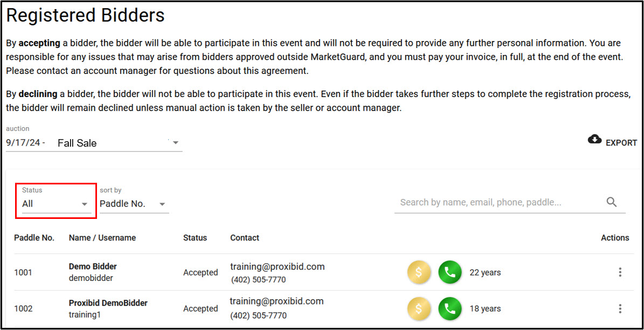Open the actions menu for Demo Bidder
This screenshot has height=330, width=644.
point(620,272)
